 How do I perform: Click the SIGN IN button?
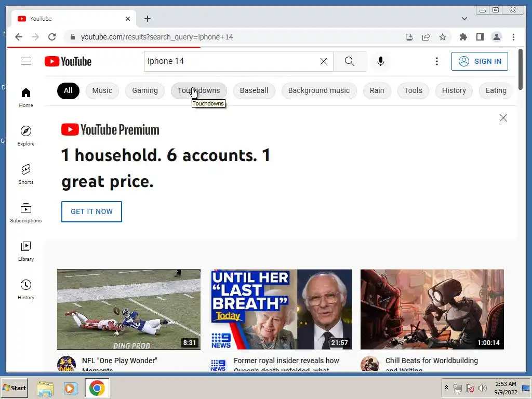click(480, 61)
